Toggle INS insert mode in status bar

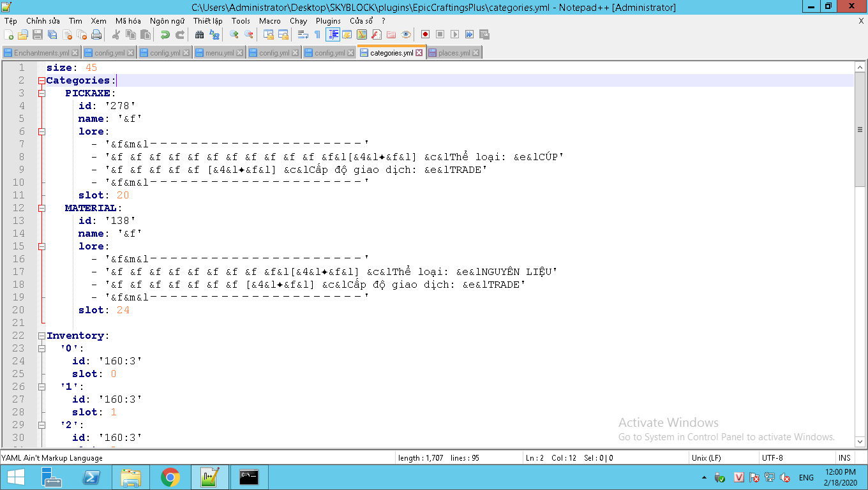[844, 457]
